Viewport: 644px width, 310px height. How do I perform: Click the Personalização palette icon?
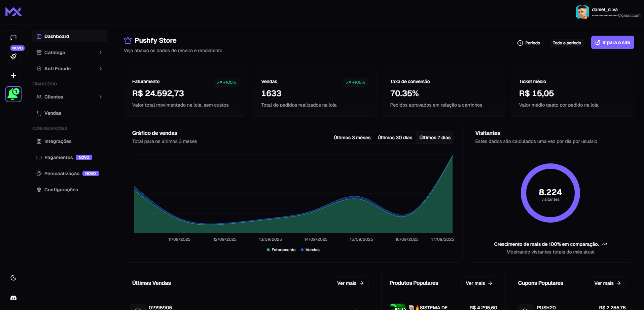tap(39, 173)
